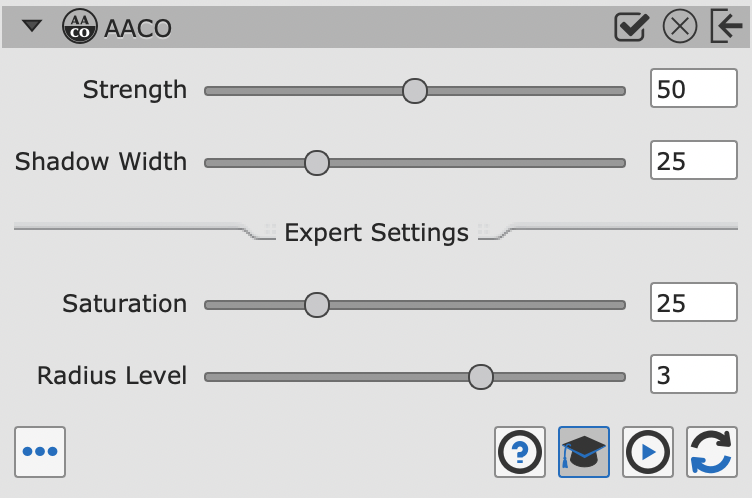
Task: Click the undock arrow icon
Action: pos(726,26)
